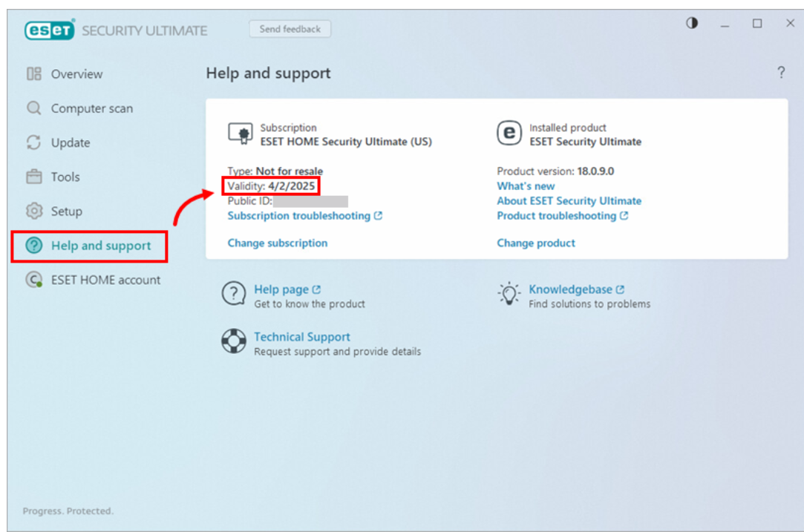Screen dimensions: 804x532
Task: Click the Help and support question icon in sidebar
Action: [34, 246]
